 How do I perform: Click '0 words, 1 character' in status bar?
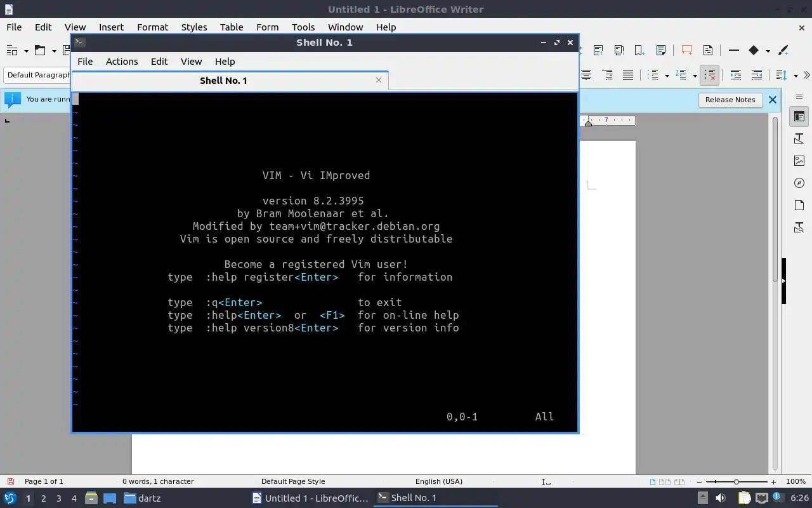(158, 481)
